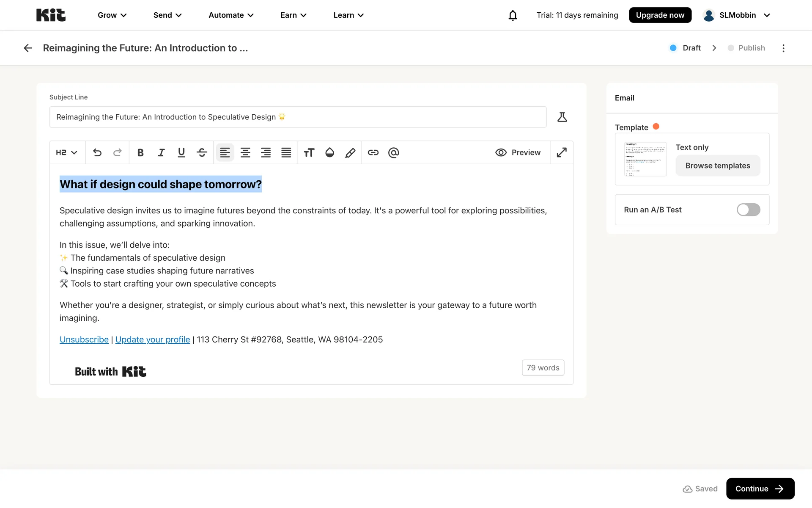The height and width of the screenshot is (508, 812).
Task: Open notifications bell
Action: [x=513, y=15]
